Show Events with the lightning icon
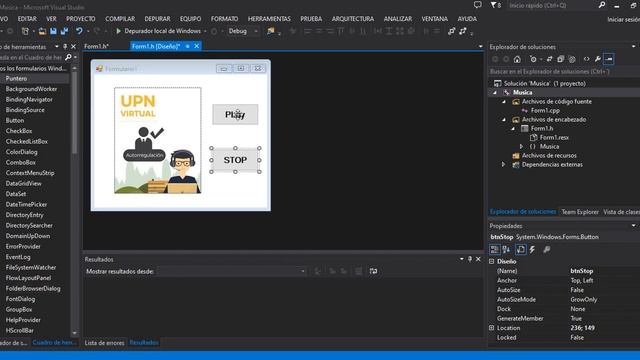This screenshot has width=640, height=360. point(532,249)
